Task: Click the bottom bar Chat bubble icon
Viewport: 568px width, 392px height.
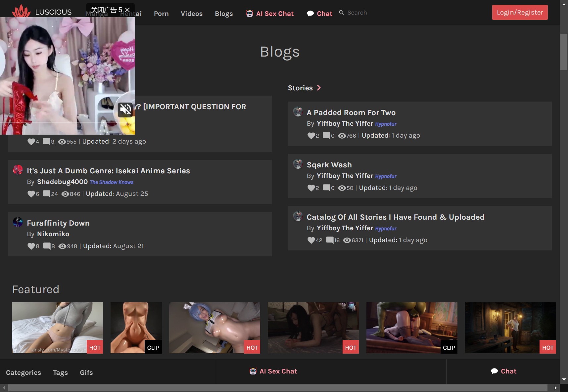Action: coord(494,371)
